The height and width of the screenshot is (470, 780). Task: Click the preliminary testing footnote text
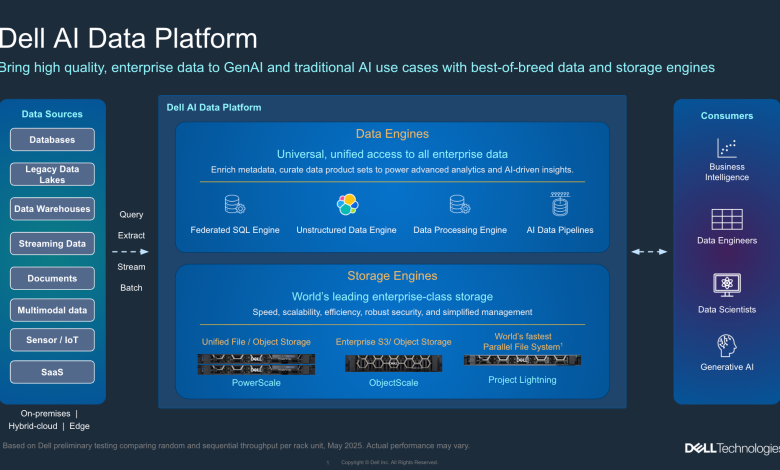[x=236, y=446]
